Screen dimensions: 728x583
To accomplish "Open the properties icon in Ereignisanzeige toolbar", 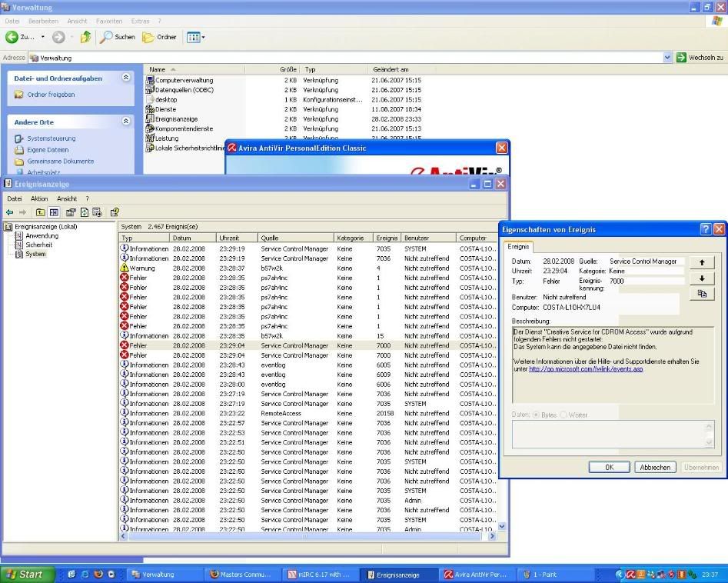I will coord(71,212).
